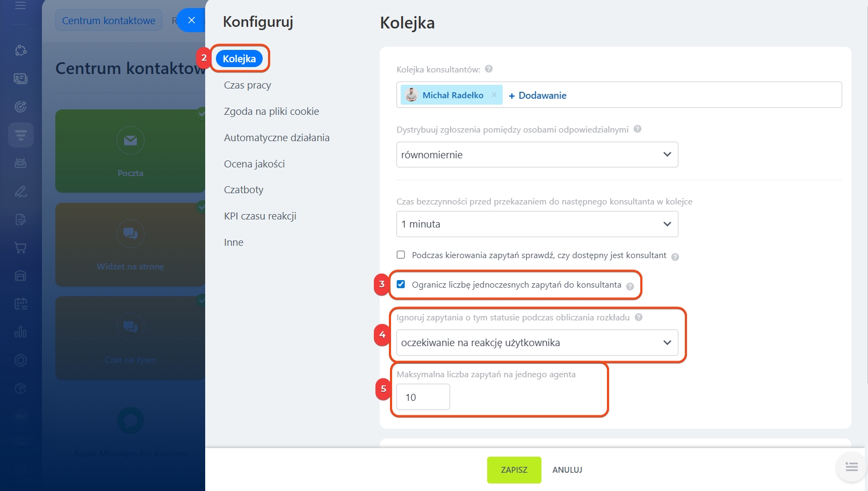Screen dimensions: 868x491
Task: Select the Kolejka menu section
Action: click(240, 58)
